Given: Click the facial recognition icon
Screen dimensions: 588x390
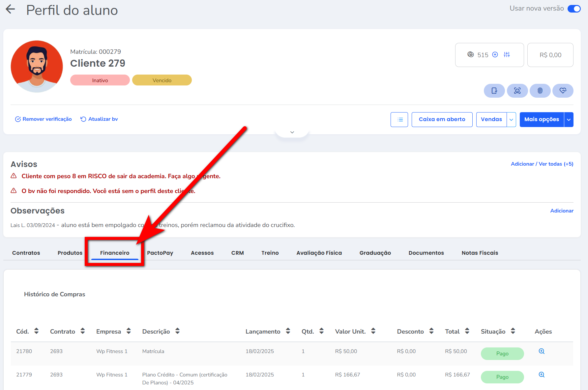Looking at the screenshot, I should [517, 91].
